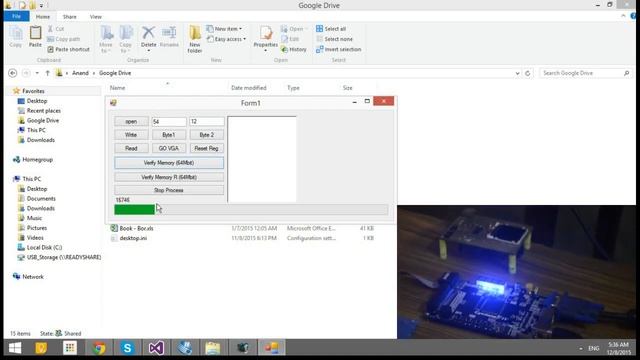This screenshot has width=640, height=360.
Task: Select Pictures under This PC
Action: tap(37, 228)
